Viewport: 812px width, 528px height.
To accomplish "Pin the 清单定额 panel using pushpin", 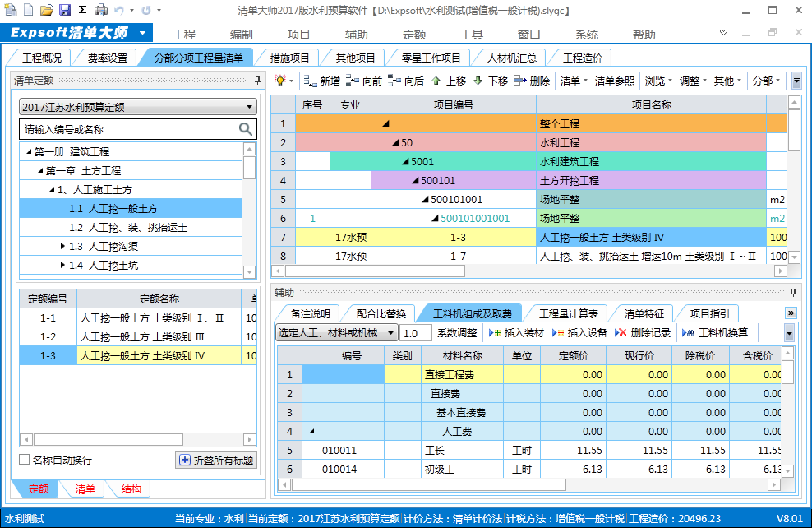I will coord(257,81).
